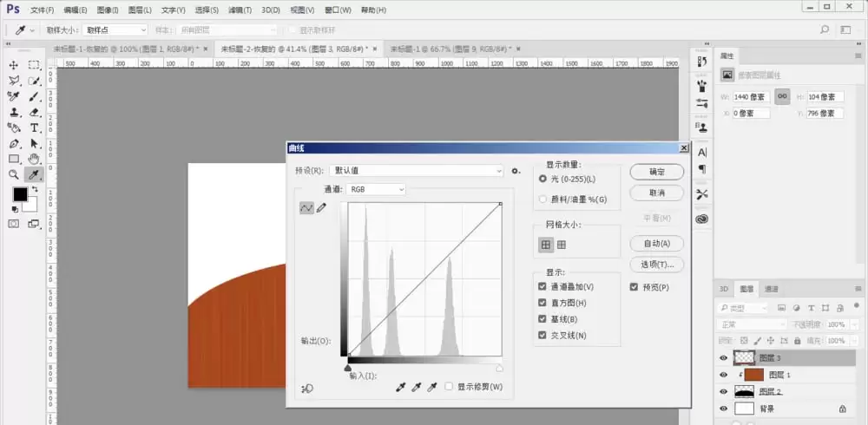Open the 预设(R) preset dropdown
The height and width of the screenshot is (425, 868).
(x=417, y=171)
